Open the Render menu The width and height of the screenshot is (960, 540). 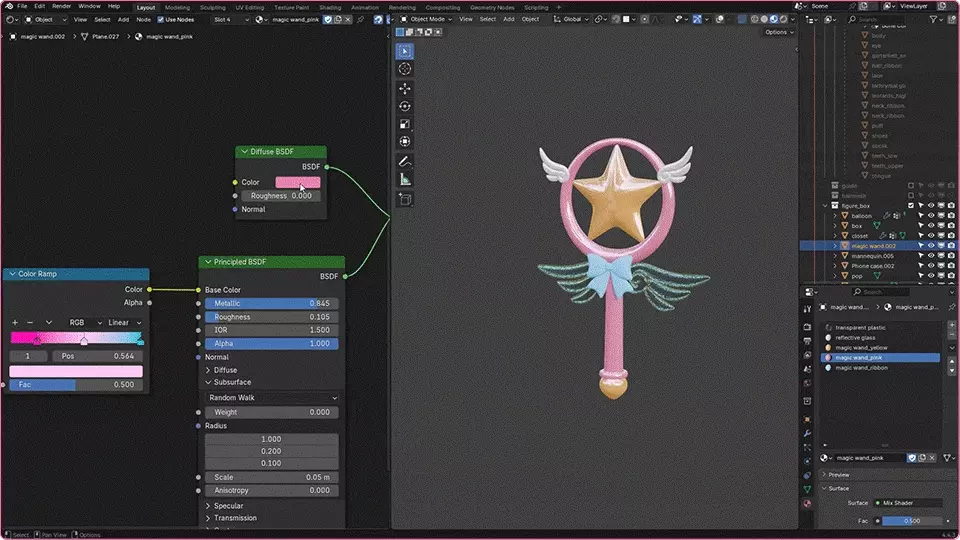61,6
